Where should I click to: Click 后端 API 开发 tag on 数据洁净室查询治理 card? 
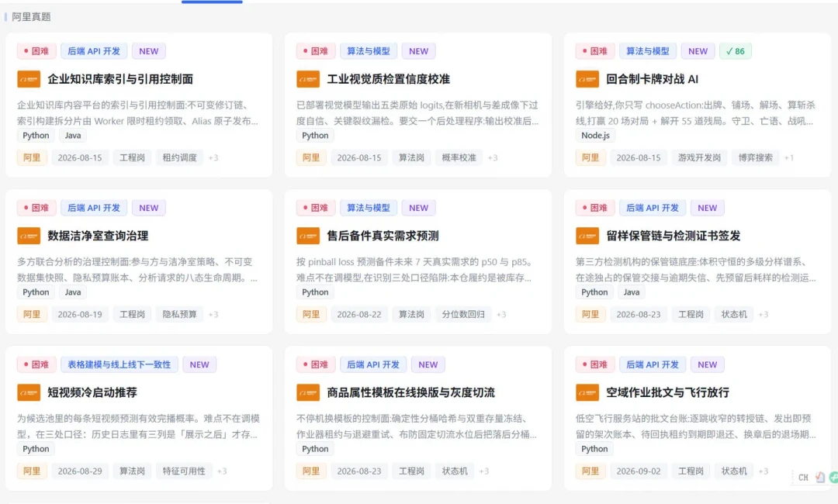(x=94, y=208)
